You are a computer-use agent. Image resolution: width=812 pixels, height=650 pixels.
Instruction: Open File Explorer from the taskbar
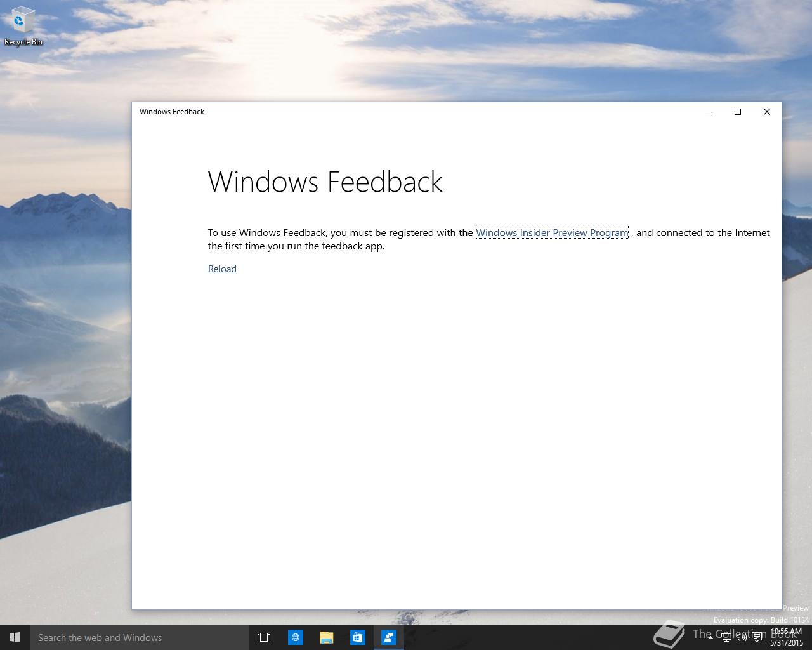click(x=327, y=637)
